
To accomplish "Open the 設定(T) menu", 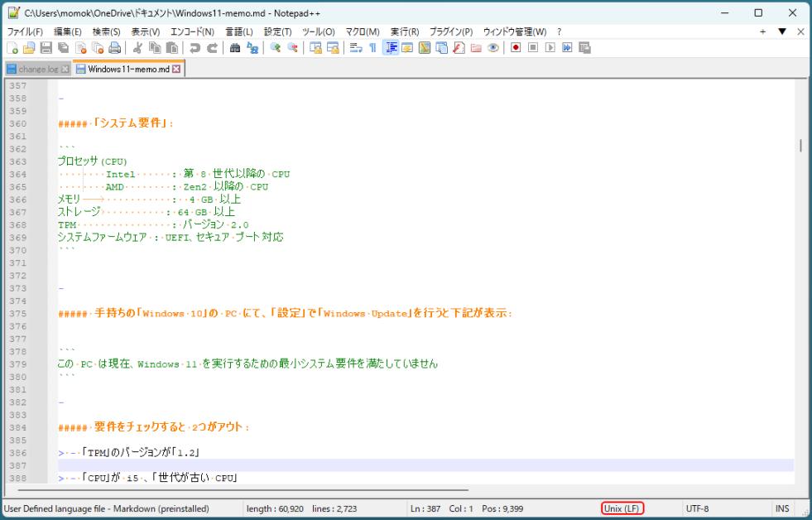I will (277, 32).
